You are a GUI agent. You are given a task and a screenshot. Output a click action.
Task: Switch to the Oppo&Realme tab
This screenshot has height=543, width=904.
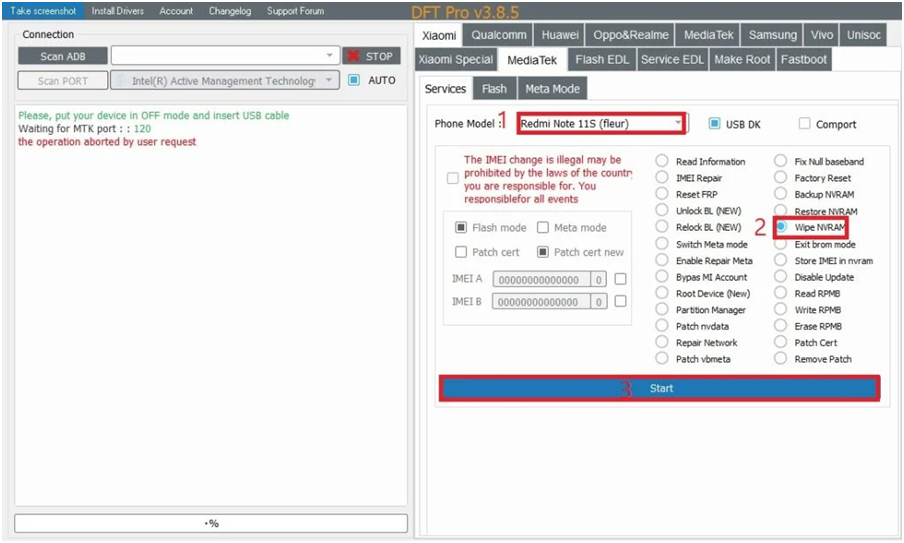pos(631,35)
